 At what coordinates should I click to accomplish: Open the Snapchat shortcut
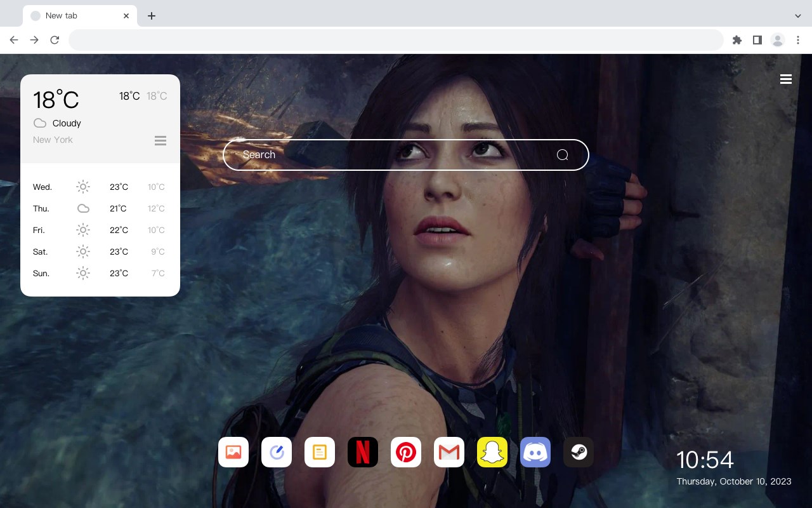click(492, 452)
